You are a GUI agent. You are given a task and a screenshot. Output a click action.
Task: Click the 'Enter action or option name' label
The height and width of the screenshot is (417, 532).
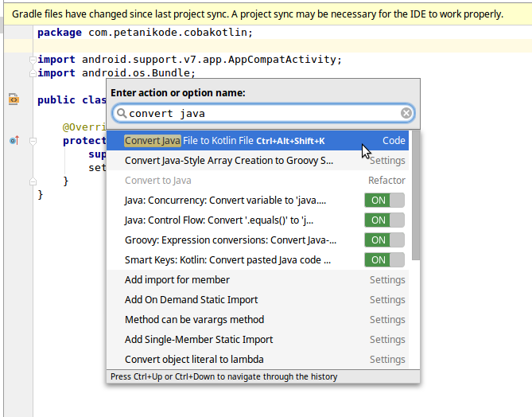click(x=178, y=92)
